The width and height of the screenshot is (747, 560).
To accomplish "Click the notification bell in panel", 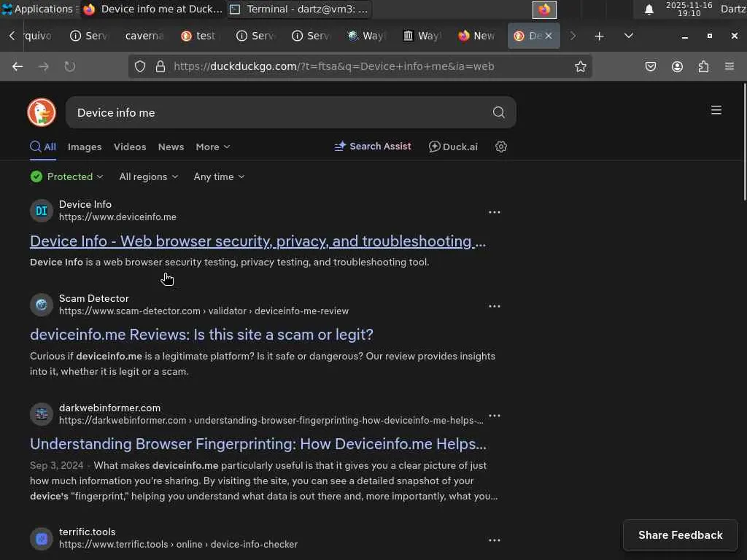I will [x=649, y=9].
